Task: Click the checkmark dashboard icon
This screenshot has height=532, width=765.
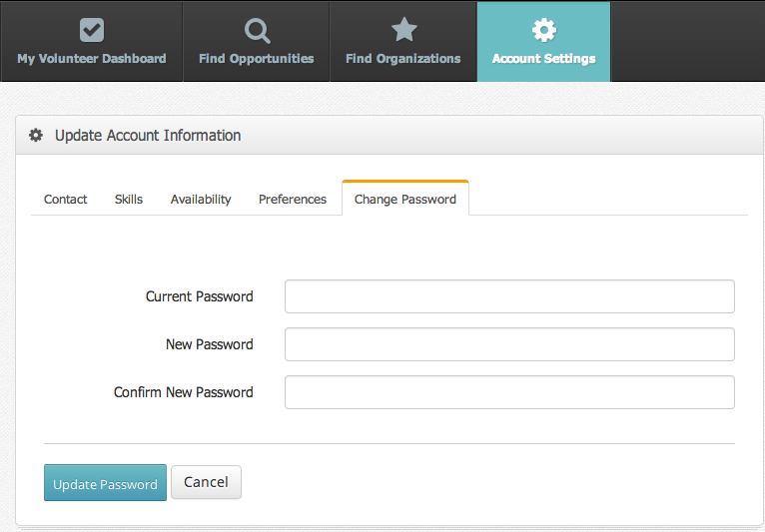Action: pyautogui.click(x=92, y=30)
